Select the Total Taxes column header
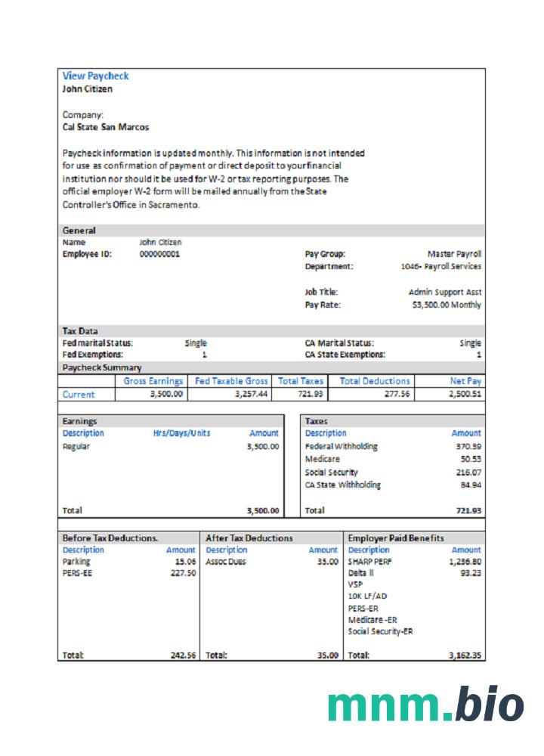The height and width of the screenshot is (756, 544). (301, 381)
